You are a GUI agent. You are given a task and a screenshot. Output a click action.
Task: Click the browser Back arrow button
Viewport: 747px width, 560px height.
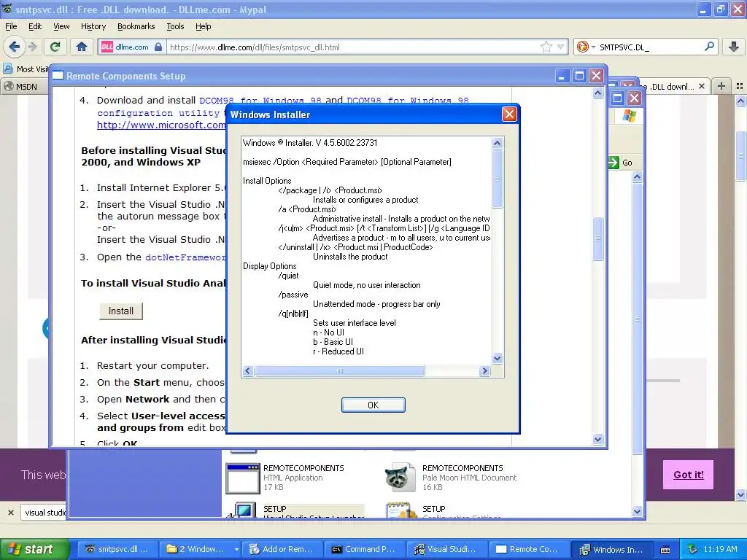(14, 47)
